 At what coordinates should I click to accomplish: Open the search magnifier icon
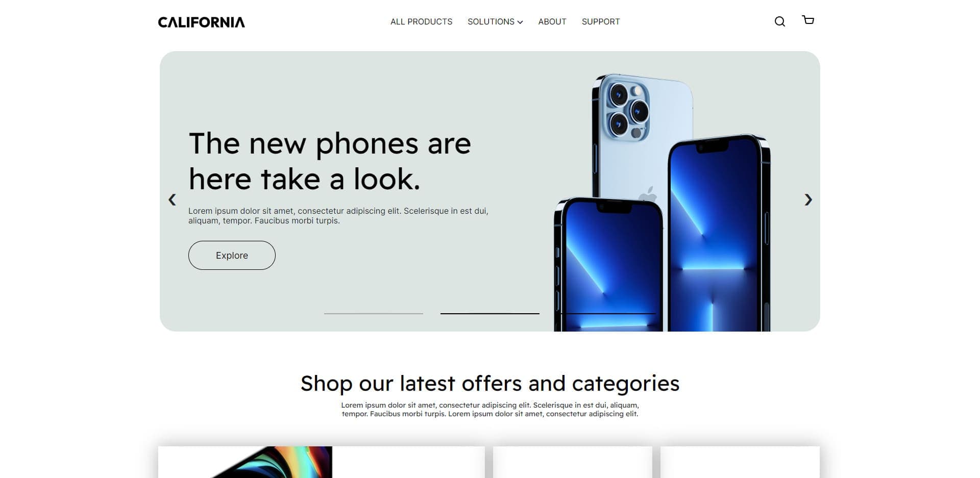[x=779, y=21]
